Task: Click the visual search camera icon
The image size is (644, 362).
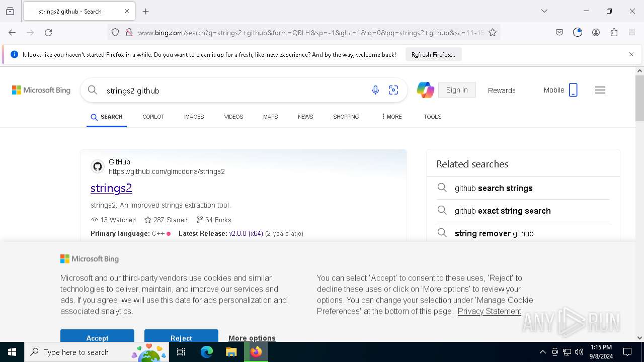Action: 393,90
